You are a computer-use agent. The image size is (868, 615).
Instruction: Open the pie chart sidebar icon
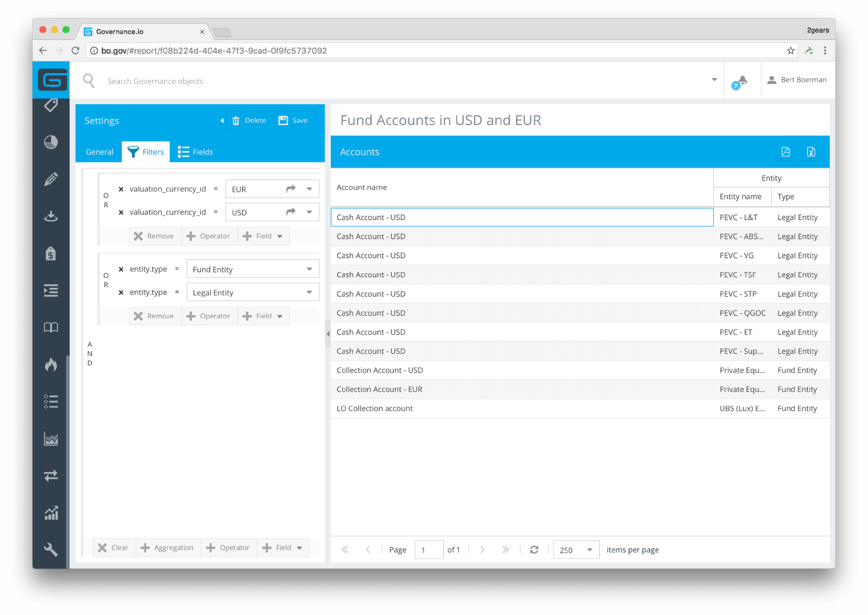coord(51,142)
